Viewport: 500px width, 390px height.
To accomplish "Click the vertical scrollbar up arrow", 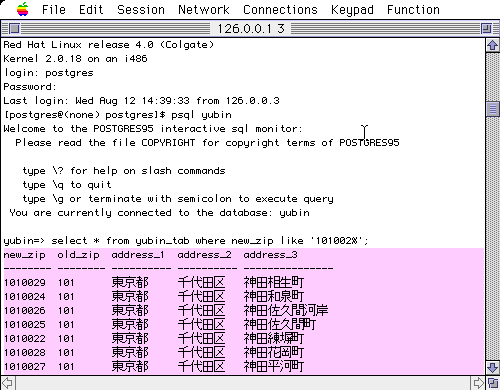I will [x=492, y=45].
